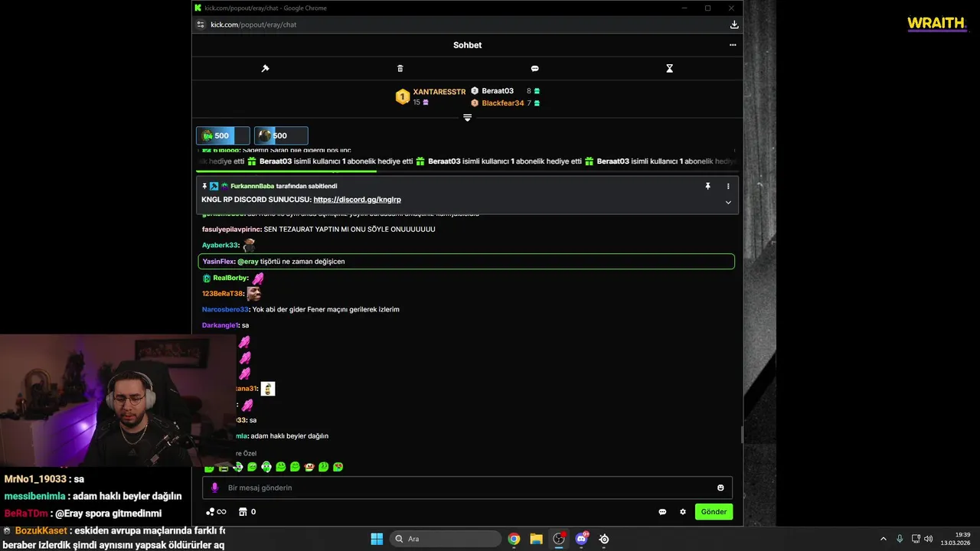Screen dimensions: 980x551
Task: Click the chat scrollbar on the right edge
Action: click(x=740, y=435)
